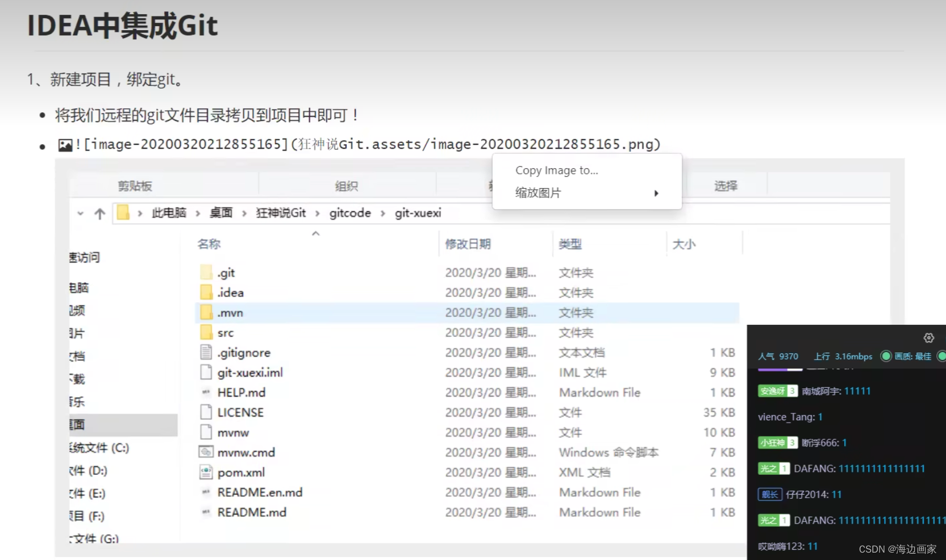Click the image icon before the markdown link

(x=65, y=145)
